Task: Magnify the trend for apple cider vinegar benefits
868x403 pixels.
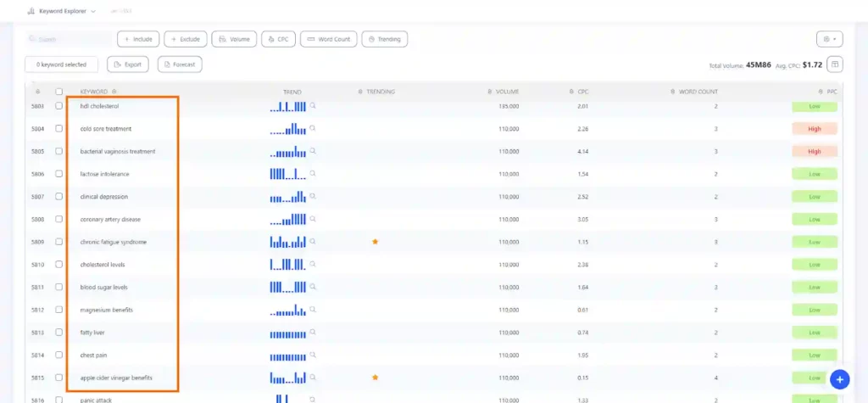Action: tap(313, 377)
